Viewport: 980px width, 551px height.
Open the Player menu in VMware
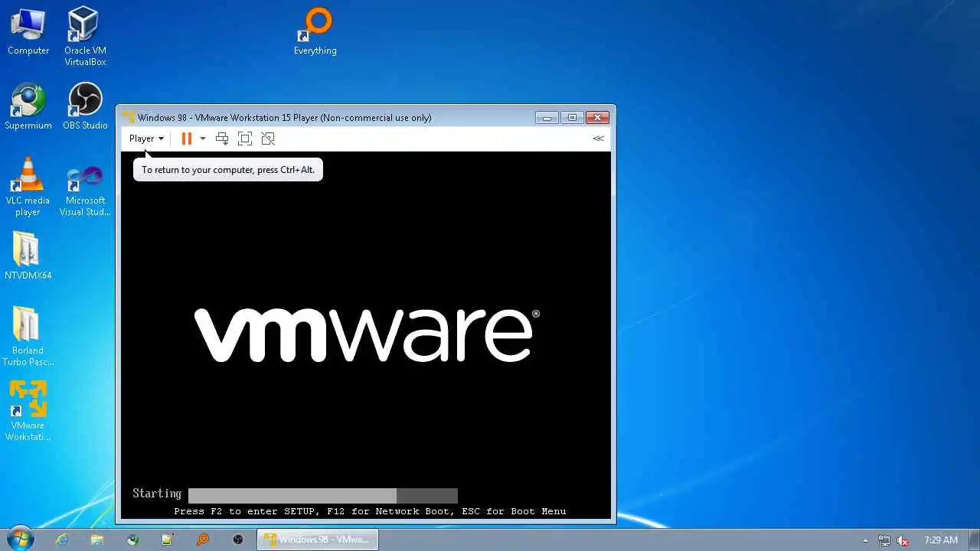[146, 139]
